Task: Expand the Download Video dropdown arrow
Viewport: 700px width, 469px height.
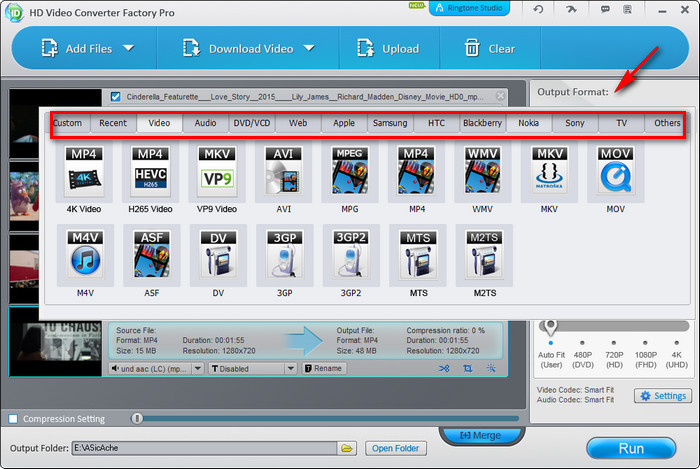Action: point(309,48)
